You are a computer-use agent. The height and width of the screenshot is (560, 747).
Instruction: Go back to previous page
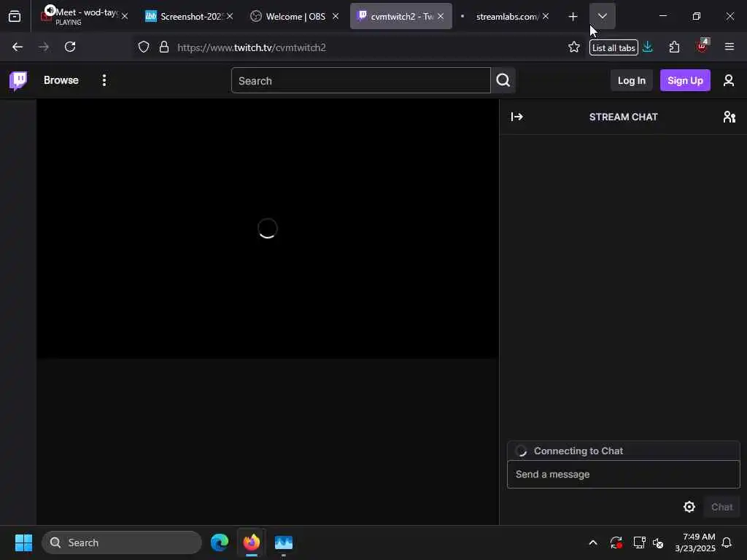pos(18,47)
